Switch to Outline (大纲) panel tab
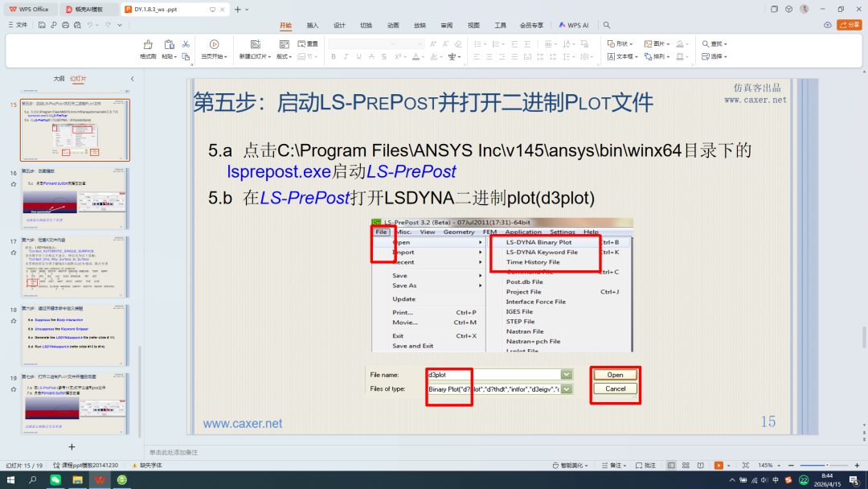This screenshot has height=489, width=868. coord(59,79)
